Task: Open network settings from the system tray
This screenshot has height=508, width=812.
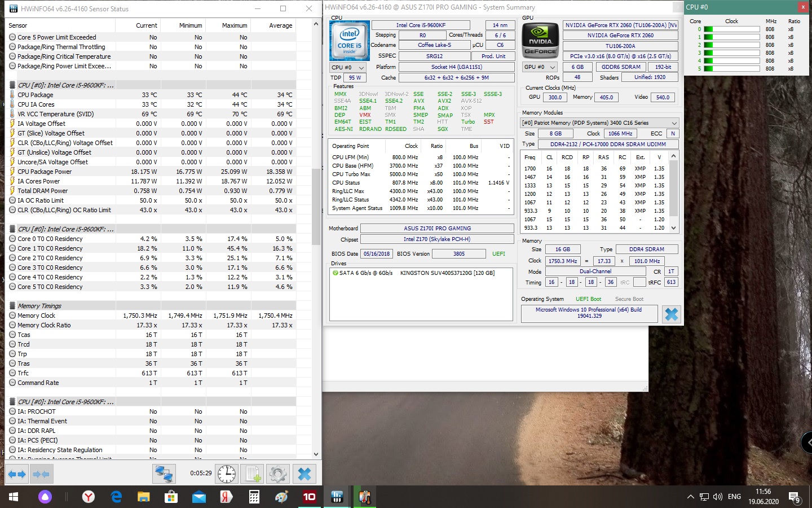Action: [x=704, y=497]
